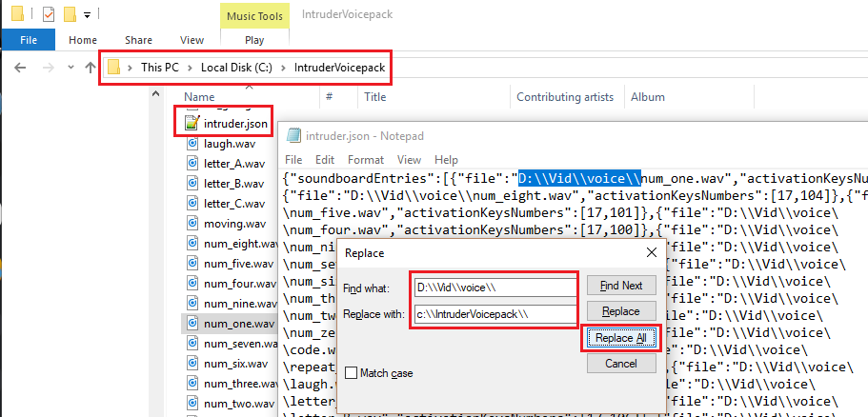Click the folder icon in address bar
This screenshot has height=417, width=868.
point(114,68)
